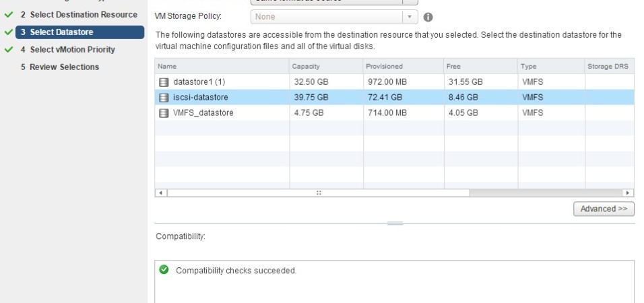The image size is (644, 303).
Task: Click the VMFS_datastore disk icon
Action: click(x=164, y=113)
